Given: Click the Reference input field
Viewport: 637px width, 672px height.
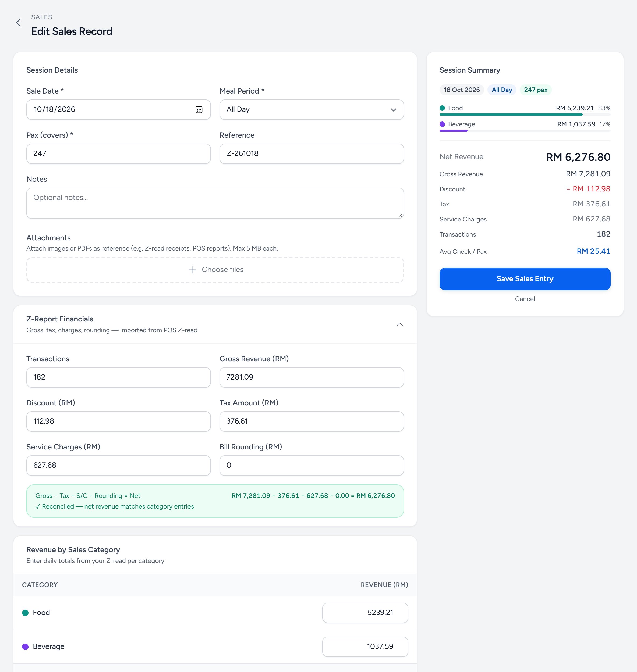Looking at the screenshot, I should pyautogui.click(x=311, y=154).
